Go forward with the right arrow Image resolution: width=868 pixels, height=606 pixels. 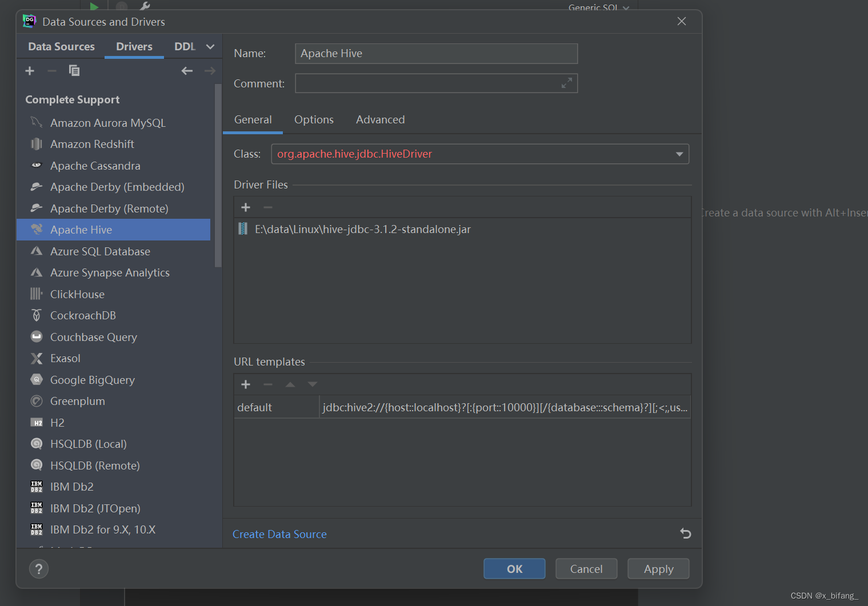[x=210, y=71]
